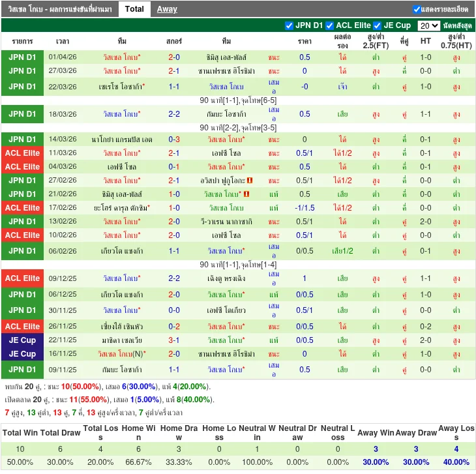Open the match count dropdown showing 20
Image resolution: width=476 pixels, height=474 pixels.
pos(428,25)
